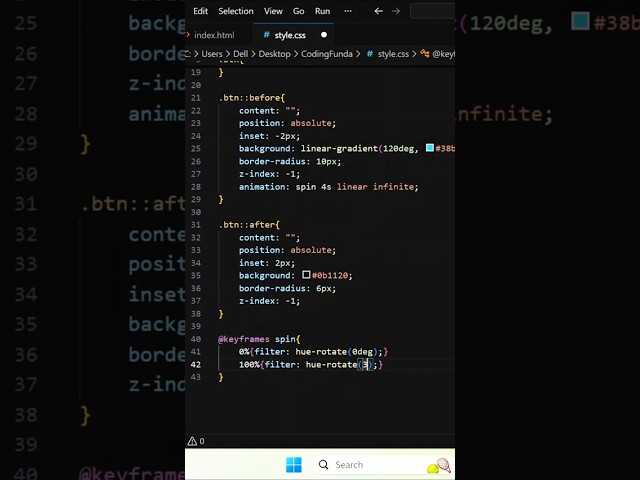Click the Users breadcrumb segment
640x480 pixels.
coord(212,54)
